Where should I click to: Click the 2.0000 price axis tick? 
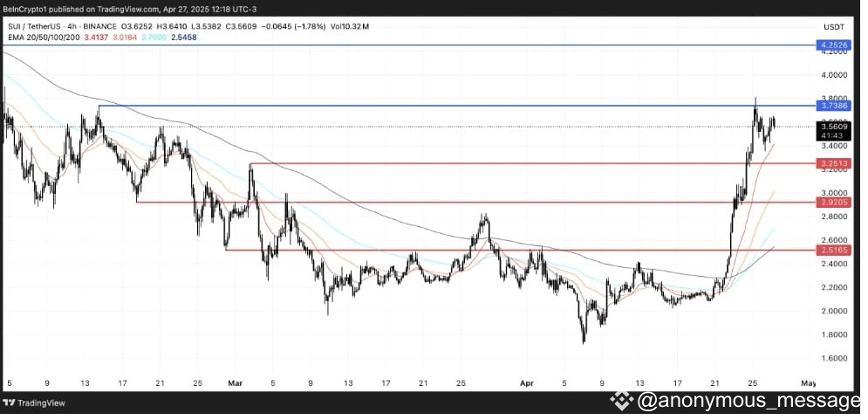(834, 311)
